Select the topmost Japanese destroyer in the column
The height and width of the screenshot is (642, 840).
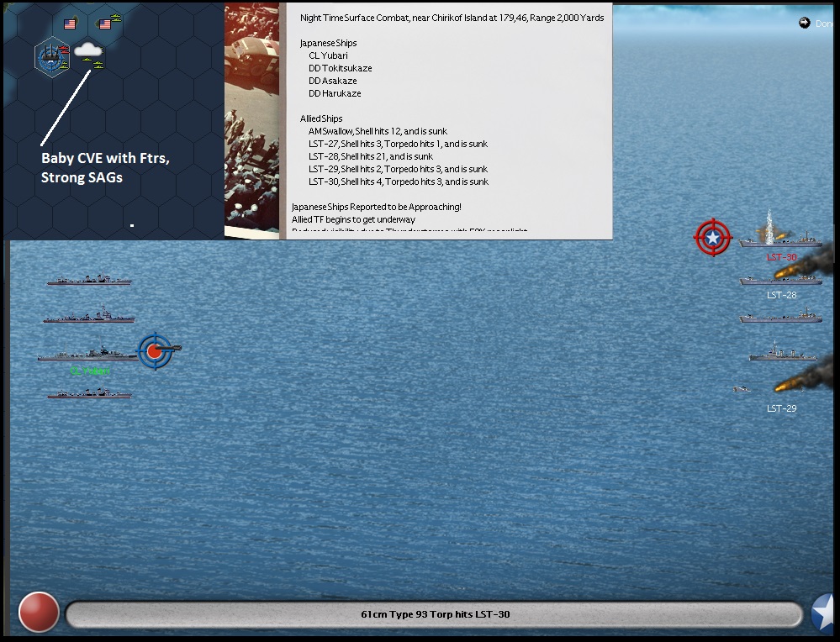click(89, 280)
